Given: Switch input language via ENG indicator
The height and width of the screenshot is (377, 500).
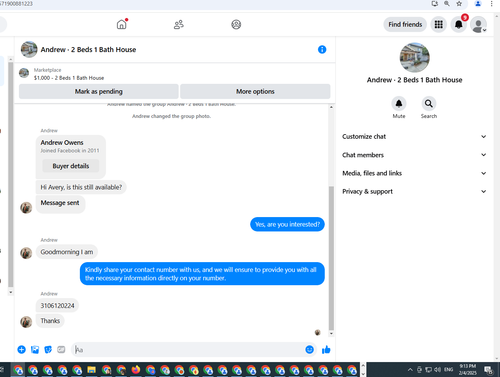Looking at the screenshot, I should [449, 369].
